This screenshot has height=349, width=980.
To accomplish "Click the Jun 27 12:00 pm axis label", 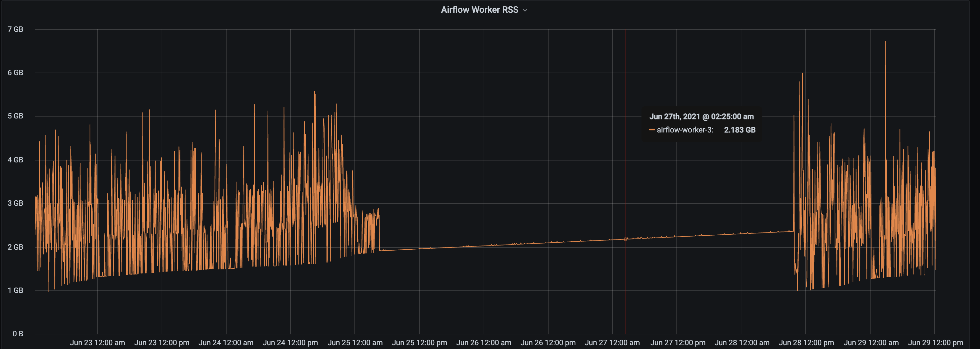I will pos(677,343).
